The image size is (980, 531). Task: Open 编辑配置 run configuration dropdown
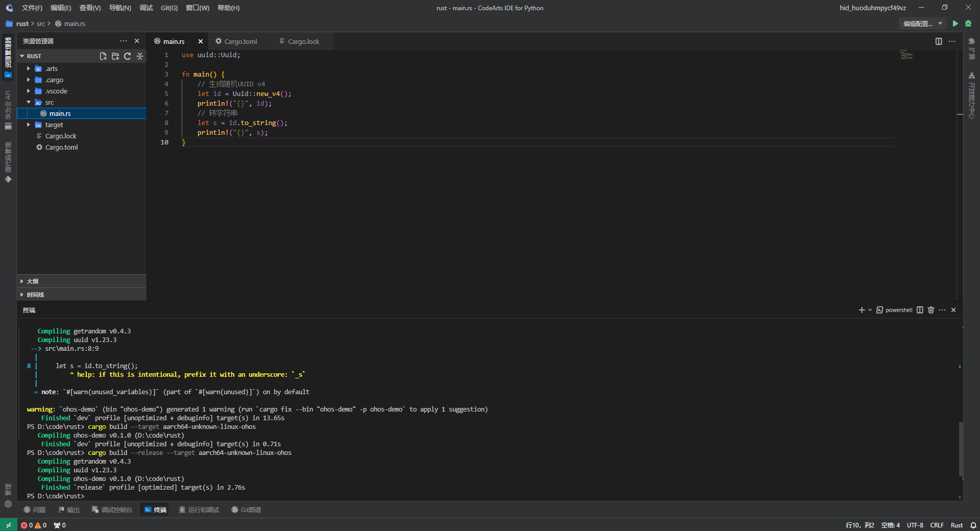pyautogui.click(x=922, y=23)
